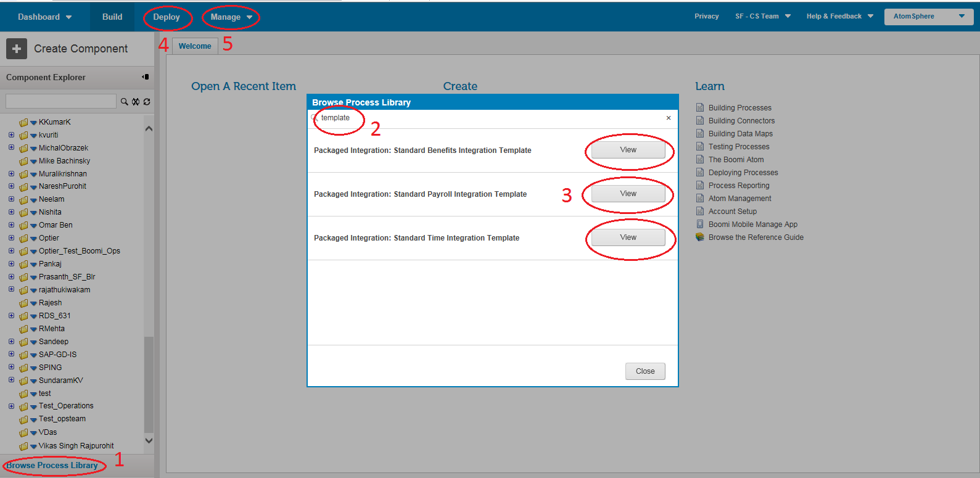Clear the template search with the x icon
The width and height of the screenshot is (980, 478).
coord(669,118)
